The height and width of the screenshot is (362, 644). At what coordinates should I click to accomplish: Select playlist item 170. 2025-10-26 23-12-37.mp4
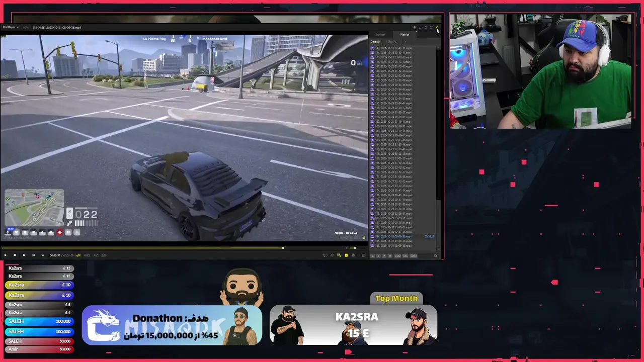[403, 172]
